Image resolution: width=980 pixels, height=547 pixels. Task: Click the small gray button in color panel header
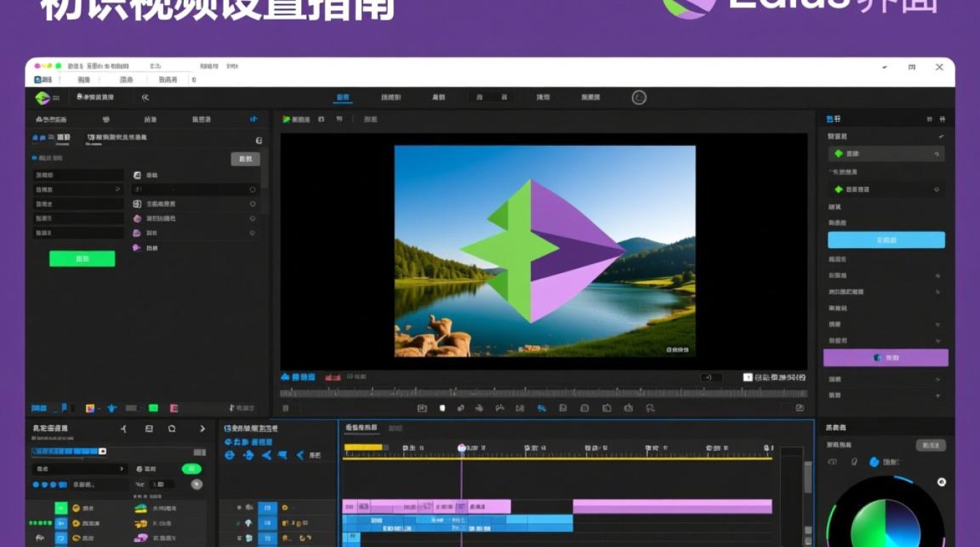[931, 445]
